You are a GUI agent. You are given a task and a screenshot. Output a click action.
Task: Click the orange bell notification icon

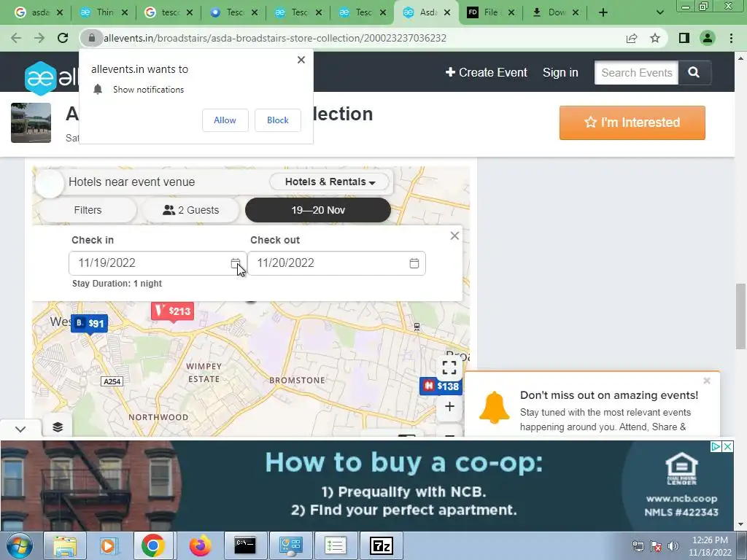[494, 408]
